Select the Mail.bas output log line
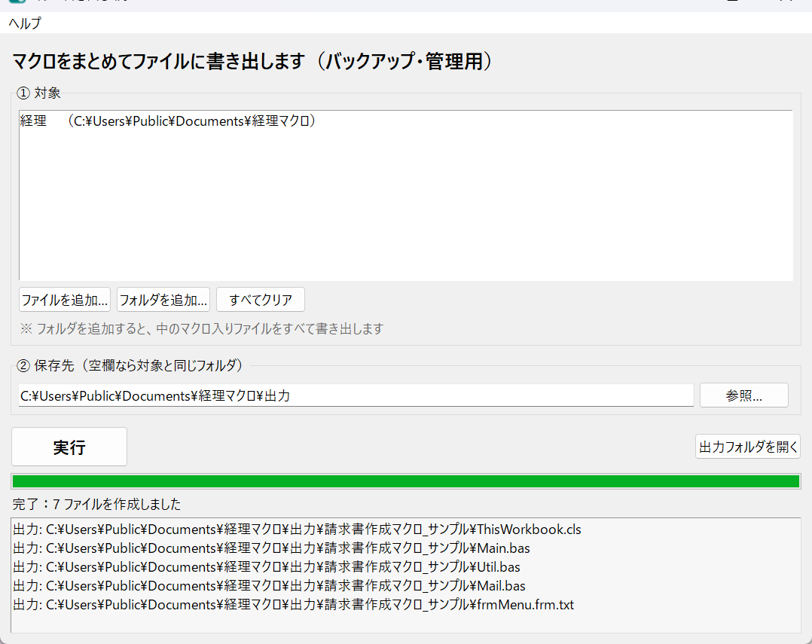Image resolution: width=812 pixels, height=644 pixels. click(x=270, y=585)
